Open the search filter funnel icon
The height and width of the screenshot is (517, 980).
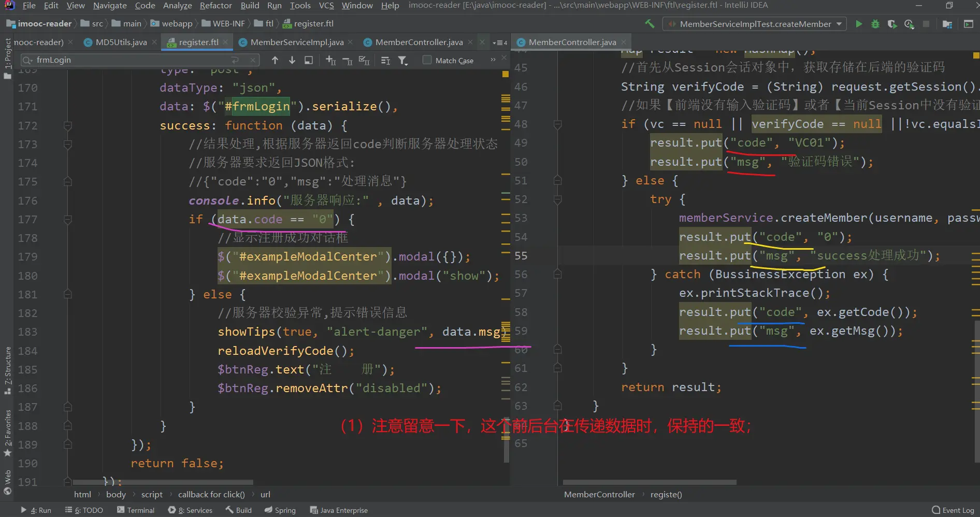(x=402, y=61)
